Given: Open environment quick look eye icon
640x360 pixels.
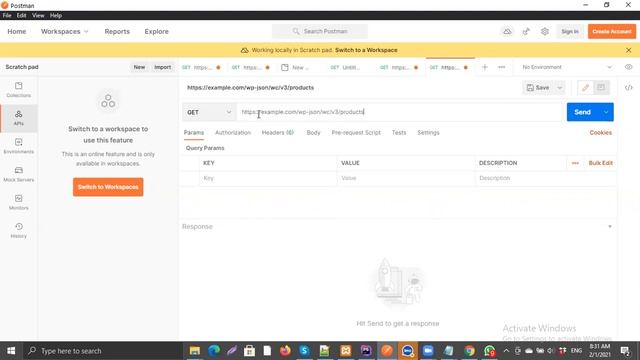Looking at the screenshot, I should click(x=628, y=67).
